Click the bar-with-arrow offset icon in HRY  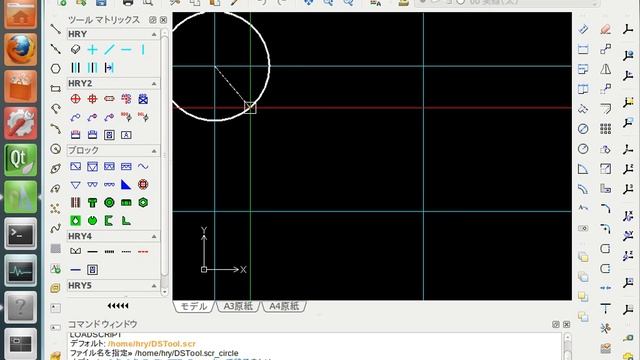109,67
